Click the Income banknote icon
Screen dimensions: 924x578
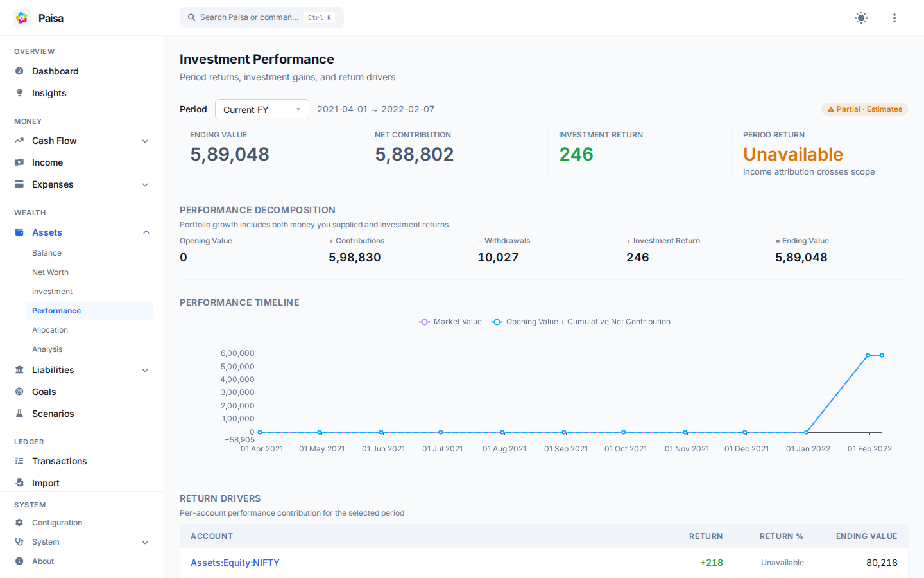[19, 162]
